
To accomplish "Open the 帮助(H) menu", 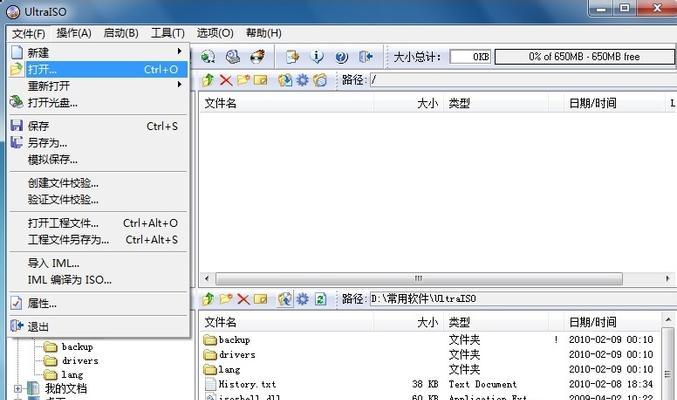I will (x=263, y=33).
